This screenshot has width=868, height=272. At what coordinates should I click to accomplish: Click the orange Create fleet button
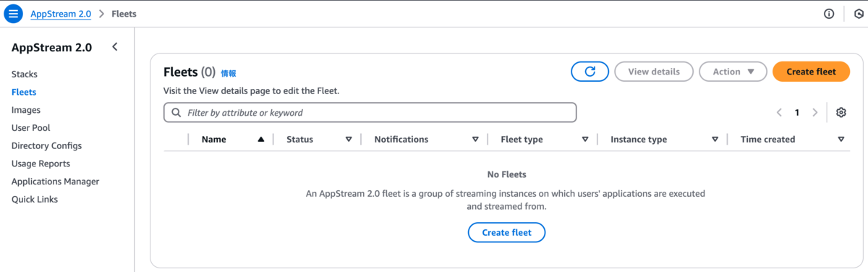point(811,72)
